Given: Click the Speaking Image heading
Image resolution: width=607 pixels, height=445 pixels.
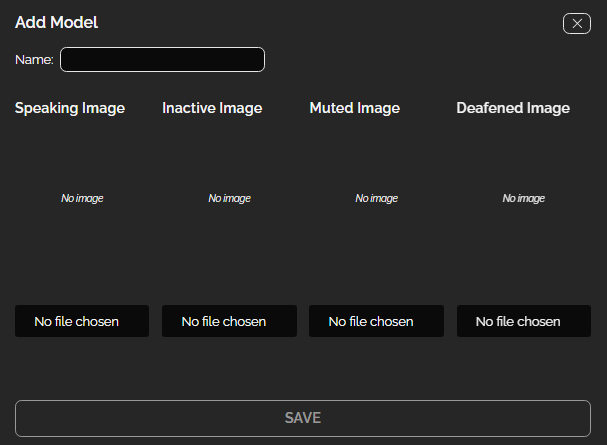Looking at the screenshot, I should 70,108.
